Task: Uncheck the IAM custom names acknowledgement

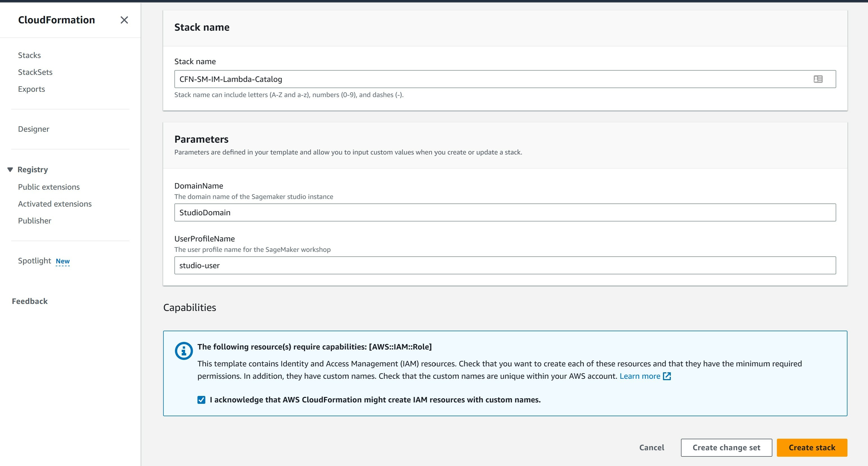Action: pos(201,400)
